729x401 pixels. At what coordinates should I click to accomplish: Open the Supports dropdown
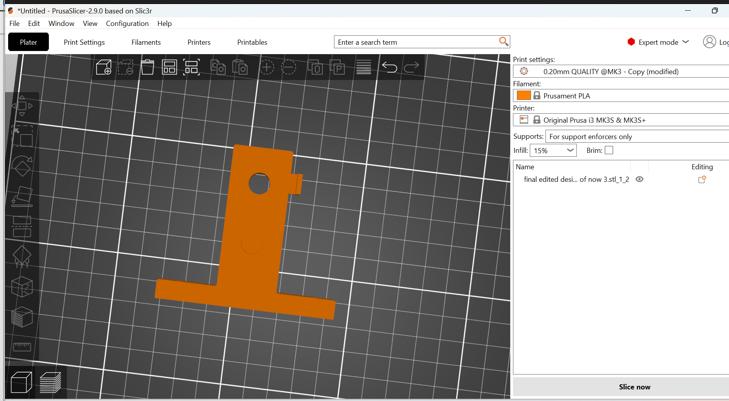tap(637, 137)
